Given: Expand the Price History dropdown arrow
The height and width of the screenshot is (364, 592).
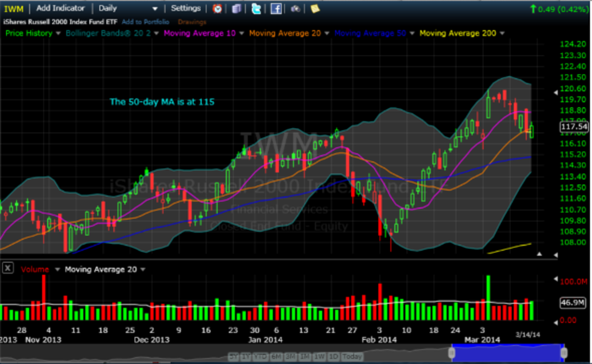Looking at the screenshot, I should pos(59,34).
